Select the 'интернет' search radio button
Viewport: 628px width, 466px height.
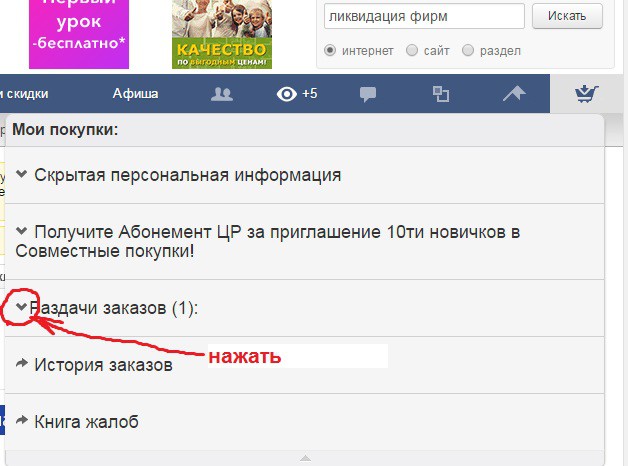pyautogui.click(x=330, y=50)
